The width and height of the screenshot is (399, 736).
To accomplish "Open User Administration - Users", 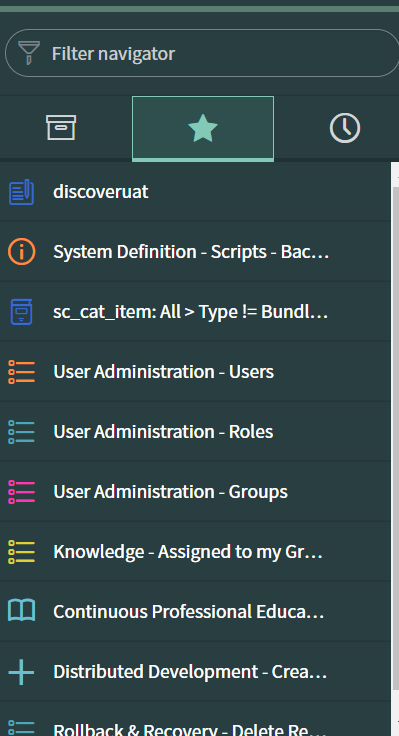I will point(195,372).
